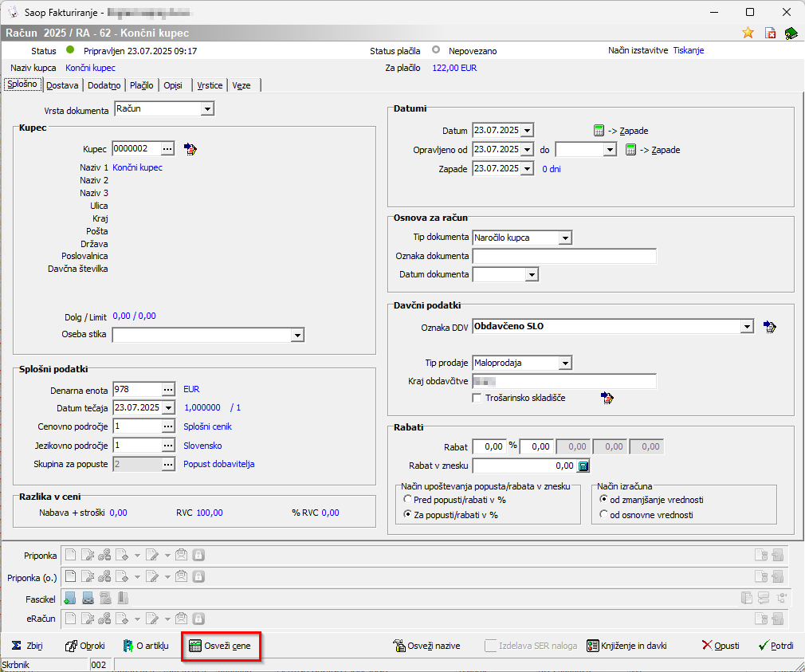The width and height of the screenshot is (805, 672).
Task: Open customer details icon next to Kupec
Action: 190,149
